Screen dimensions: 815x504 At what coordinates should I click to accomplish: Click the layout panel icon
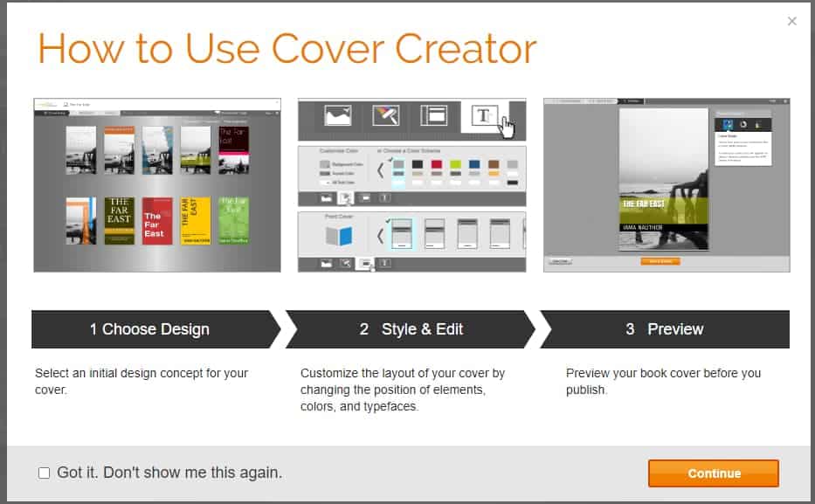click(x=433, y=116)
